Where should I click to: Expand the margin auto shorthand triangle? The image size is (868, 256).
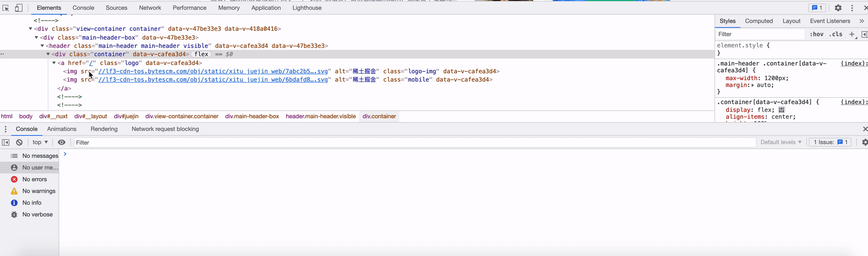click(x=753, y=85)
